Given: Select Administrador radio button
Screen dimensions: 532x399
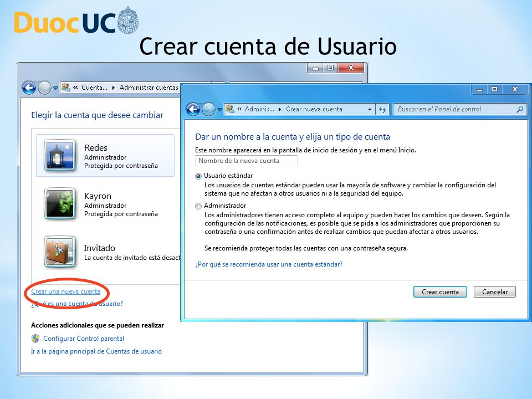Looking at the screenshot, I should point(198,206).
